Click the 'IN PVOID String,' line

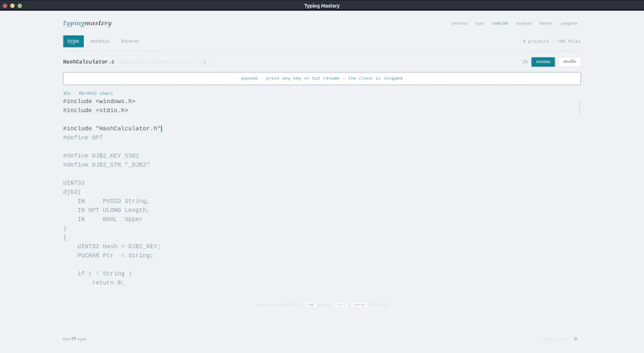coord(114,201)
